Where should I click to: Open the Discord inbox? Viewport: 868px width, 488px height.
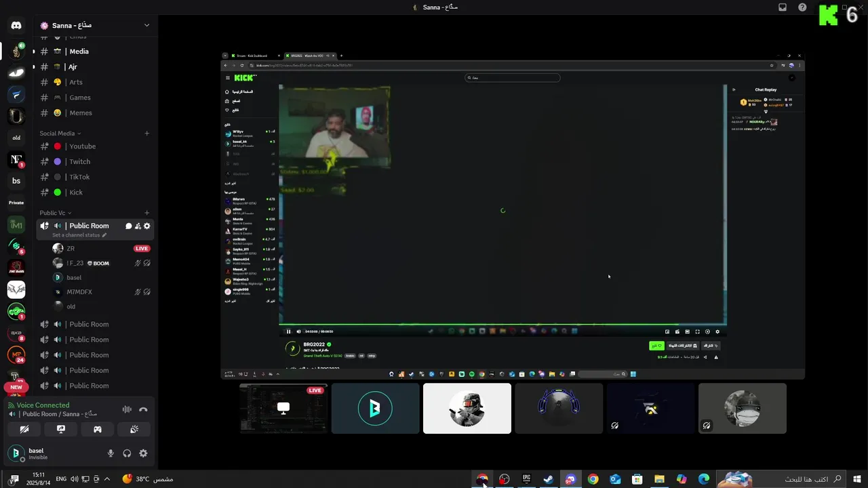[783, 7]
